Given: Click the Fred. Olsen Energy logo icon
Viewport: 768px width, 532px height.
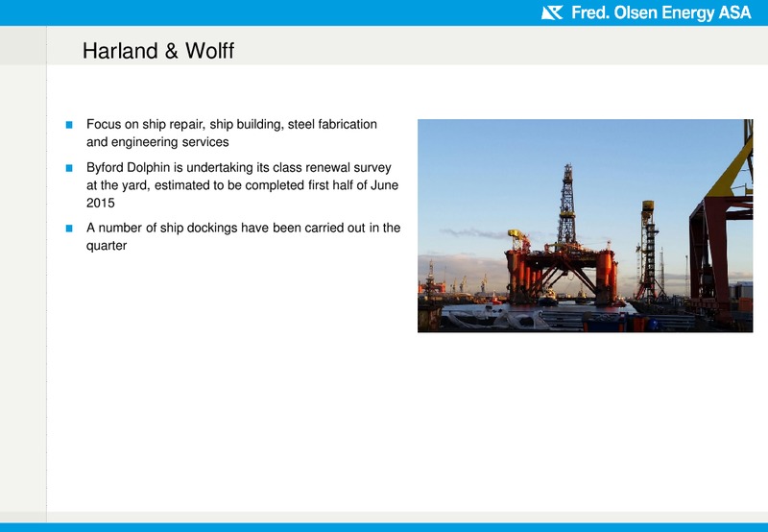Looking at the screenshot, I should coord(552,12).
